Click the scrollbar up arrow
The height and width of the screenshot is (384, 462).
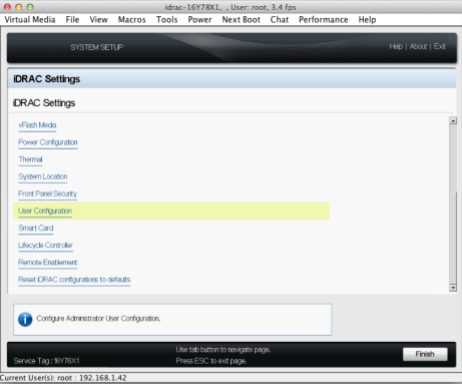[453, 121]
